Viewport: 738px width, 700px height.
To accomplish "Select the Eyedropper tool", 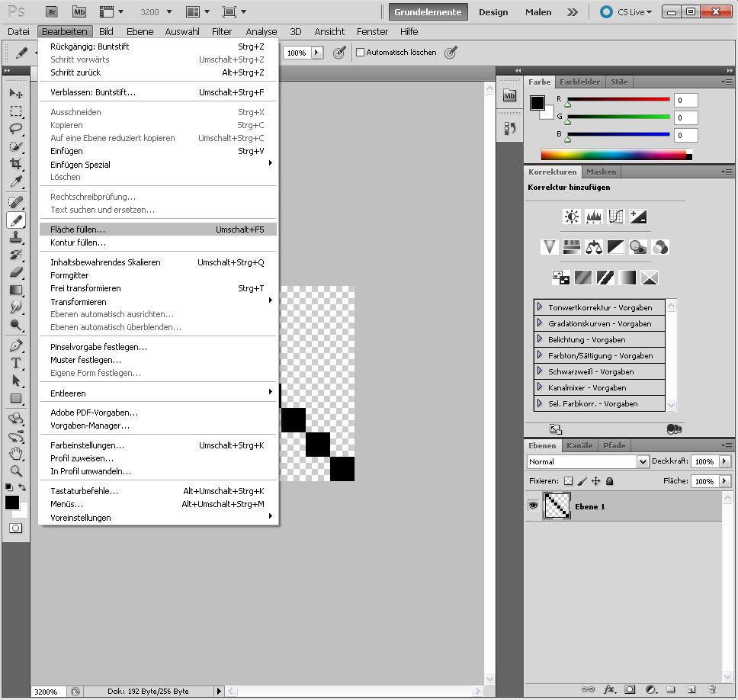I will pos(15,181).
